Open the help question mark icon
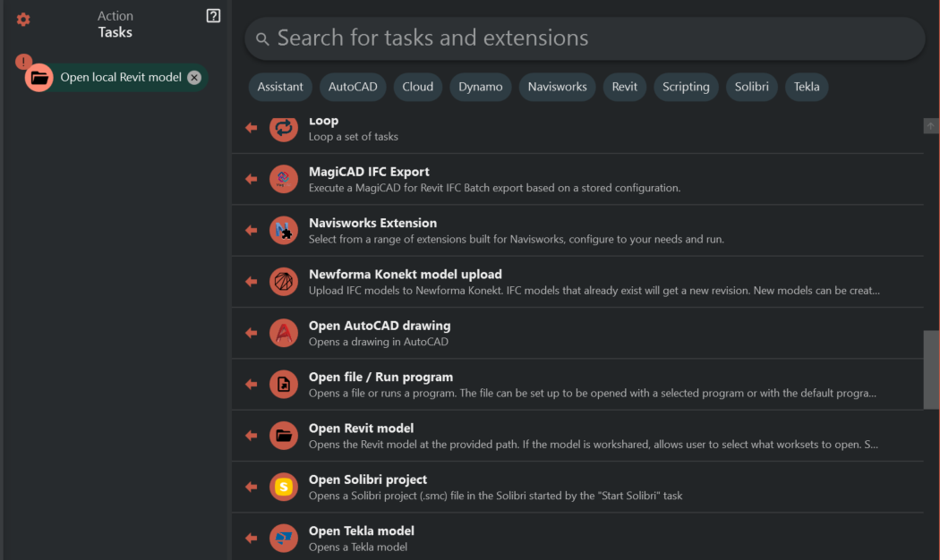 (x=213, y=15)
